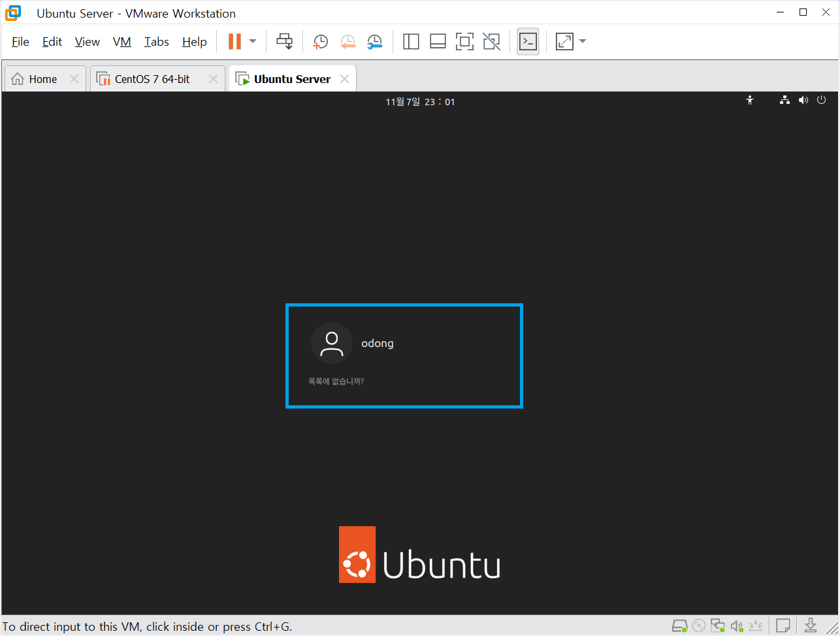
Task: Open the Ubuntu accessibility menu icon
Action: point(750,100)
